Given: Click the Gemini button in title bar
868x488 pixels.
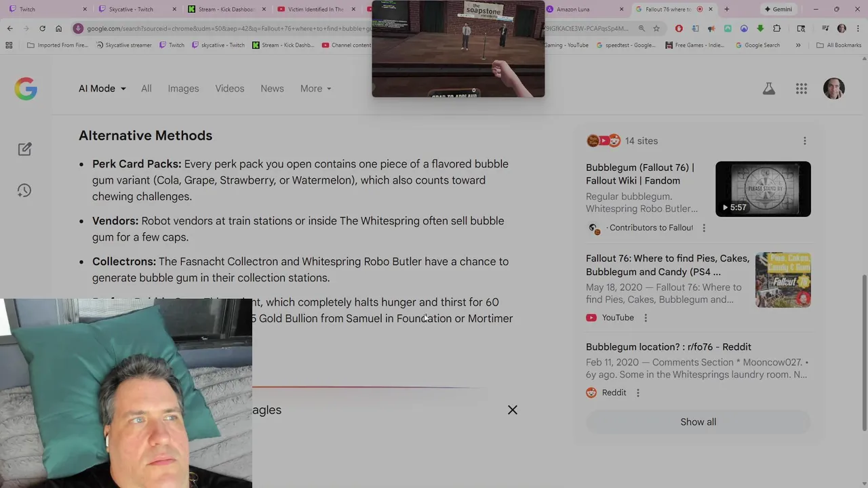Looking at the screenshot, I should point(778,9).
